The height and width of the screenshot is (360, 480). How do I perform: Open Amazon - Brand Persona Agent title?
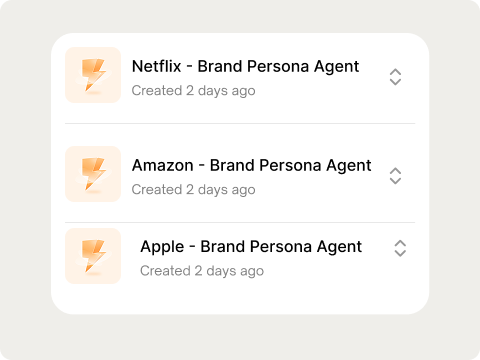[x=252, y=165]
